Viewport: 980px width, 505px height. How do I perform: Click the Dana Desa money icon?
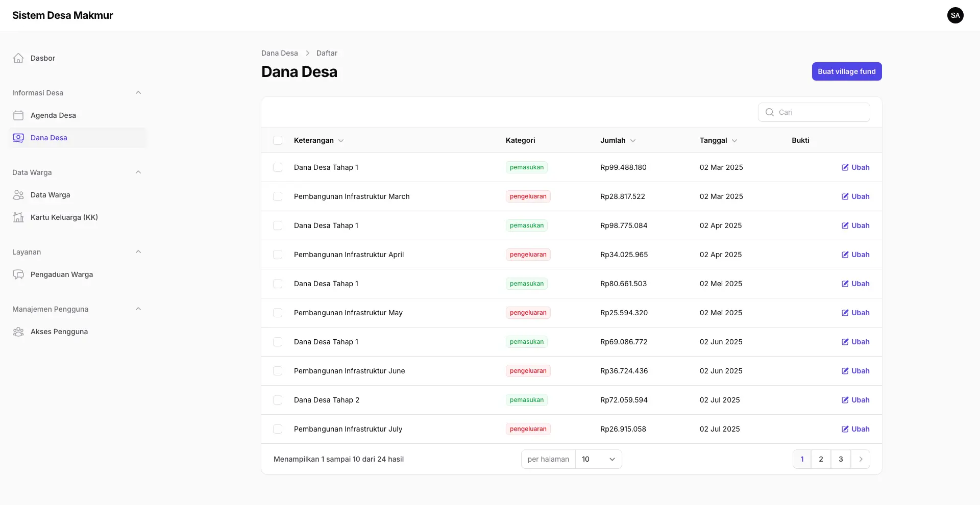tap(18, 138)
